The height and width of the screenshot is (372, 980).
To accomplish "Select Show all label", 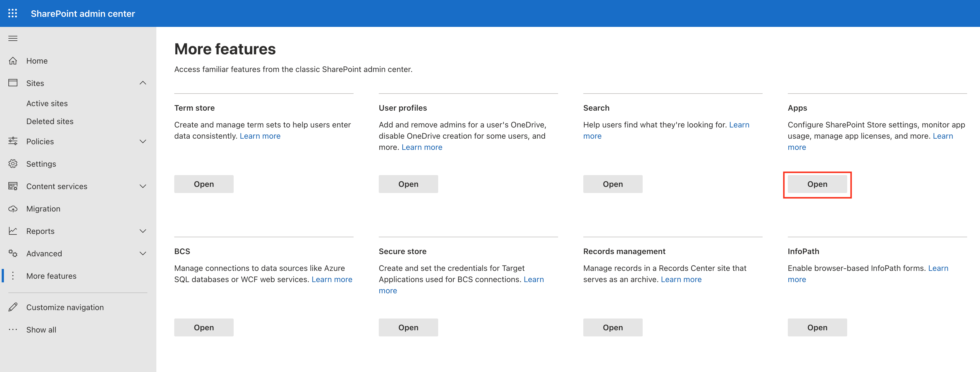I will coord(41,330).
